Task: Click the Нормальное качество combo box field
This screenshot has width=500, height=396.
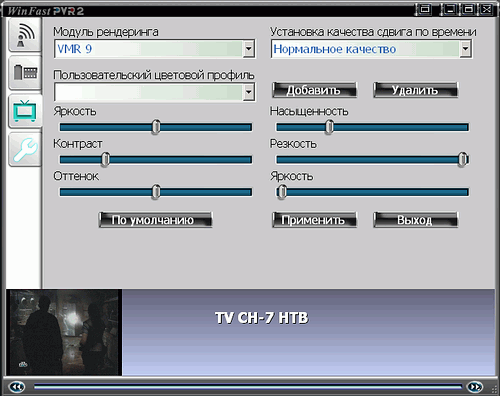Action: (371, 49)
